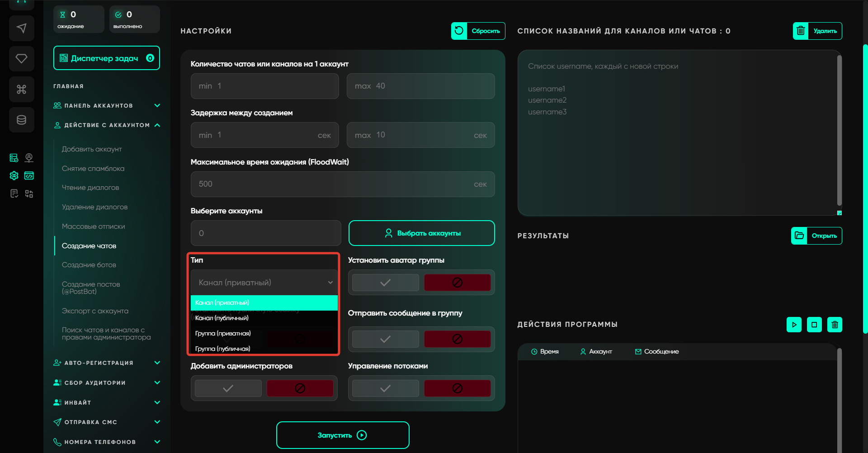The width and height of the screenshot is (868, 453).
Task: Enable the set group avatar checkmark toggle
Action: 385,283
